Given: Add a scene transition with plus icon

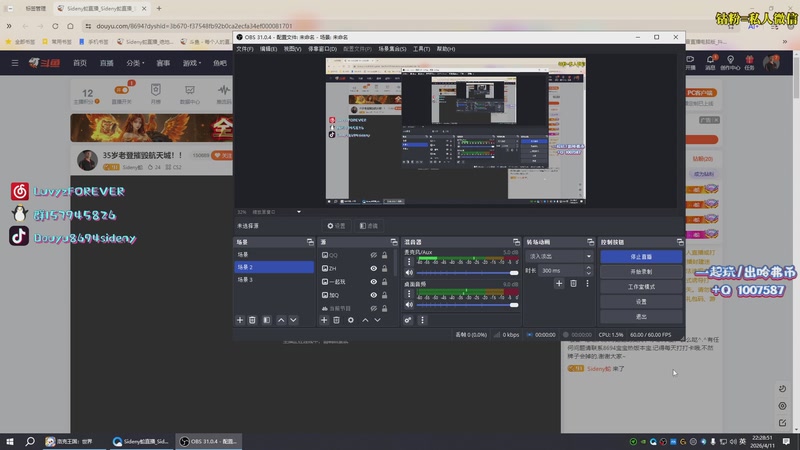Looking at the screenshot, I should click(x=559, y=283).
